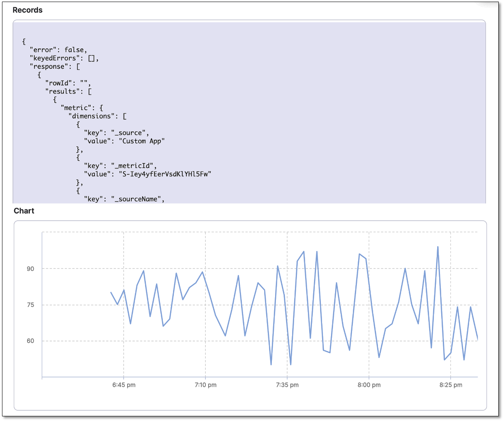Click the 7:35 pm time label
Image resolution: width=504 pixels, height=422 pixels.
pyautogui.click(x=287, y=385)
